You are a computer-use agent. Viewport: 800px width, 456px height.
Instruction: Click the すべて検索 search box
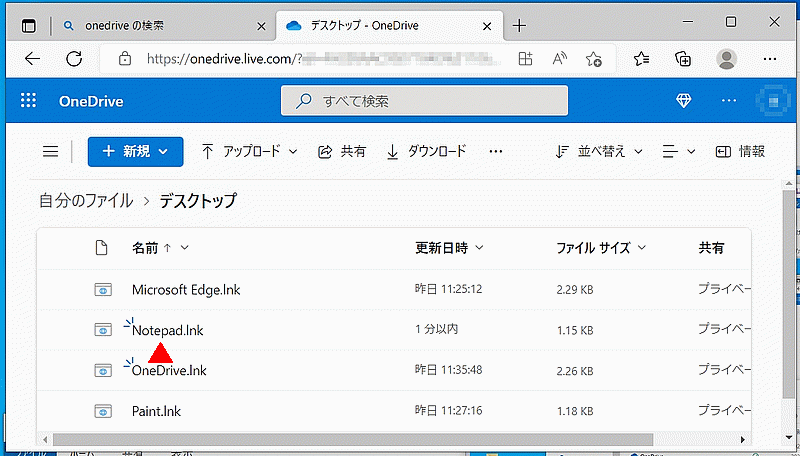pyautogui.click(x=424, y=101)
